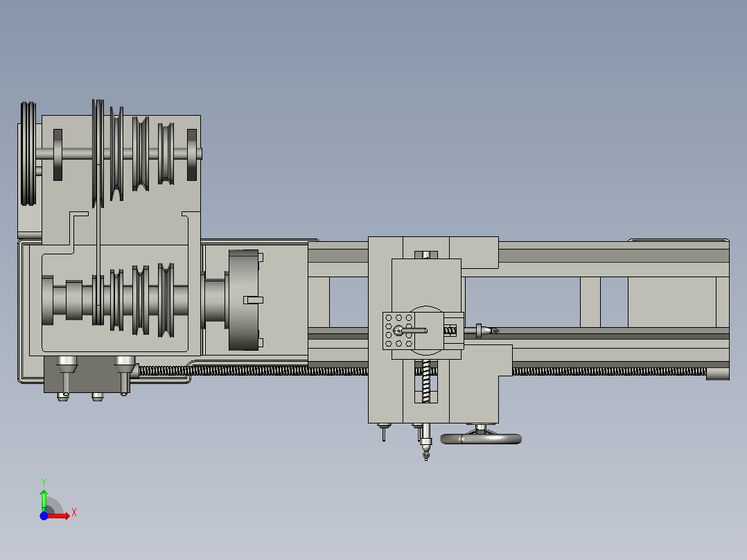Select the tool post block with hex bolts
The image size is (747, 560).
point(398,331)
